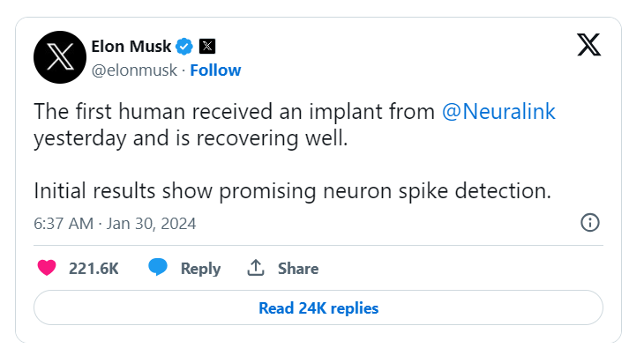Click the blue verified checkmark badge

[184, 47]
